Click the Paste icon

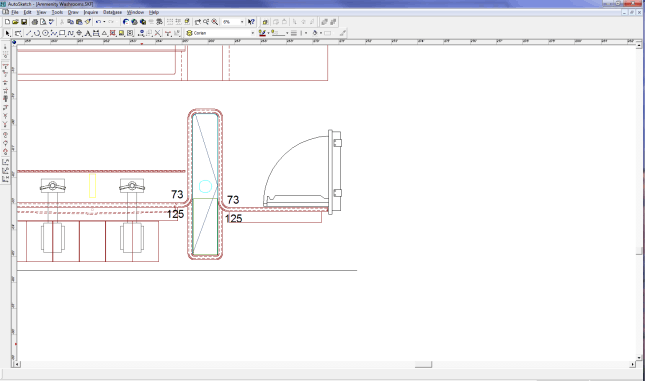tap(79, 22)
